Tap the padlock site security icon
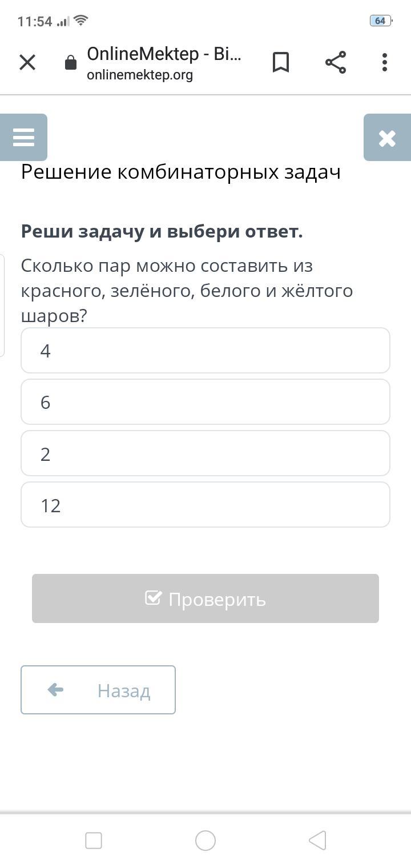 pyautogui.click(x=71, y=62)
